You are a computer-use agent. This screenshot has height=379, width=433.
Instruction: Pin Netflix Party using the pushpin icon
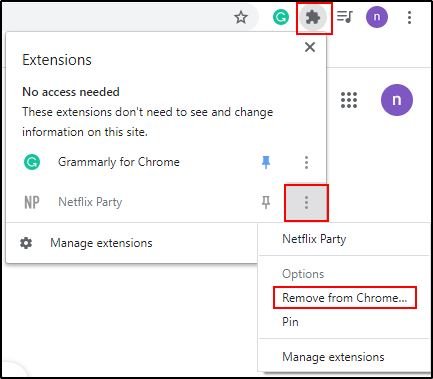(266, 202)
